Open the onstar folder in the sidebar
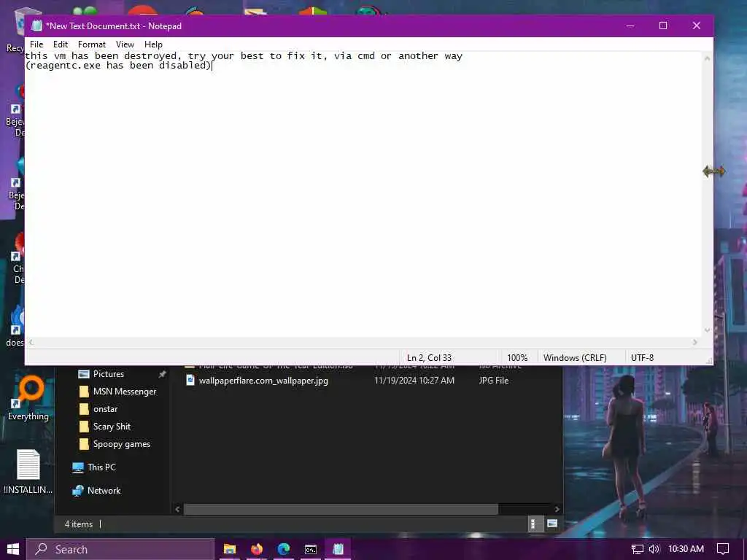This screenshot has width=747, height=560. click(x=105, y=409)
